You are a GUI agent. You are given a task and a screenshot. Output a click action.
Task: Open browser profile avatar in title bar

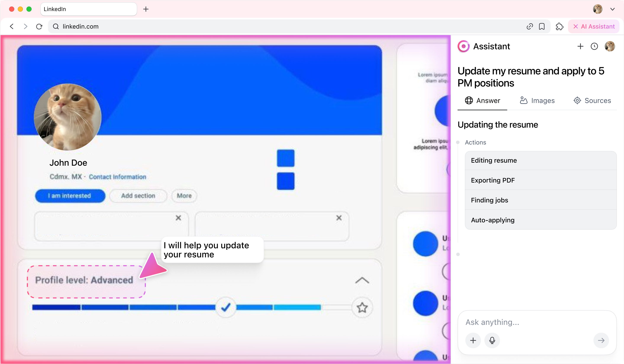coord(598,9)
